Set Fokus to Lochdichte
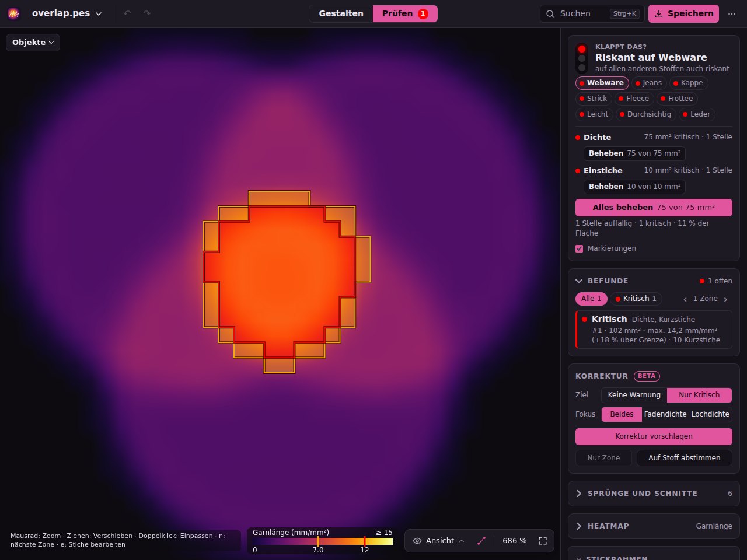This screenshot has height=560, width=747. coord(710,414)
